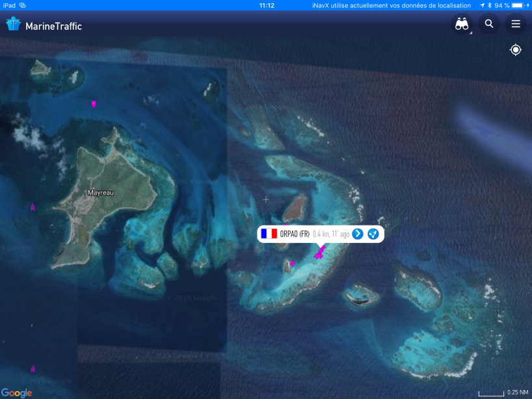Select vessel marker west of Mayreau
532x399 pixels.
(33, 207)
